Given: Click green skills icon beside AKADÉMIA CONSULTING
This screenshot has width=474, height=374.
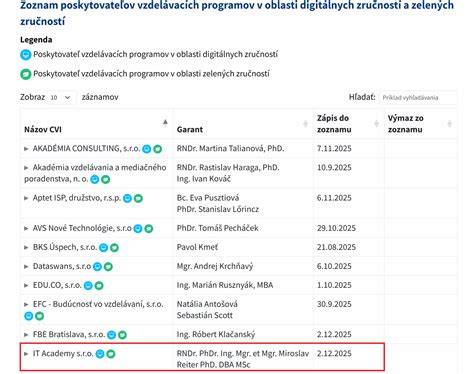Looking at the screenshot, I should 158,149.
